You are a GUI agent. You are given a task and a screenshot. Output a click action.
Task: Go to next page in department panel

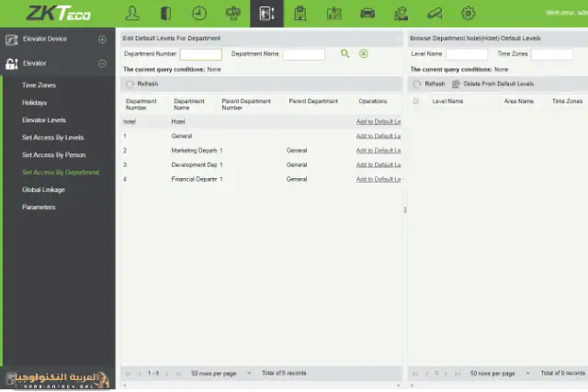click(167, 374)
